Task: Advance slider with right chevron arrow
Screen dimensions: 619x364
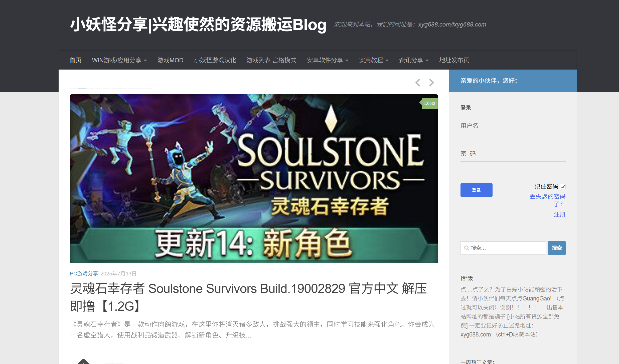Action: (x=431, y=83)
